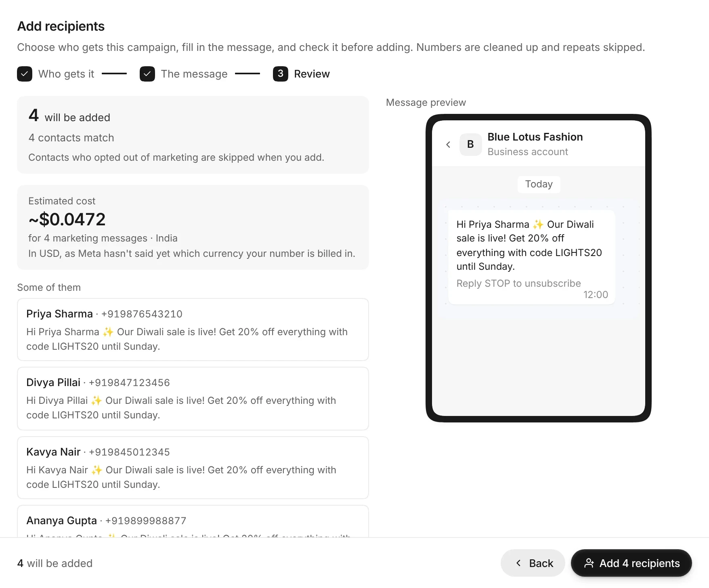Click '4 will be added' footer summary
The image size is (709, 588).
(55, 563)
